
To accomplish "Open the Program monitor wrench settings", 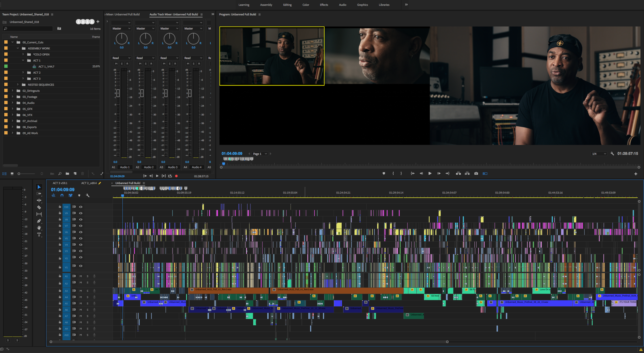I will coord(612,154).
